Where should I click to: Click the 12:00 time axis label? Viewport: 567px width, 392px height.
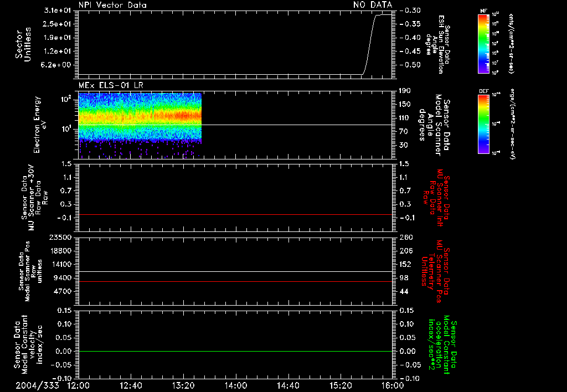tap(79, 385)
